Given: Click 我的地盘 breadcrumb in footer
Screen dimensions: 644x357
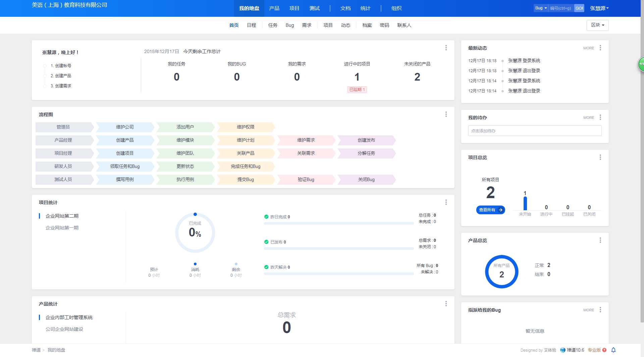Looking at the screenshot, I should [x=56, y=350].
